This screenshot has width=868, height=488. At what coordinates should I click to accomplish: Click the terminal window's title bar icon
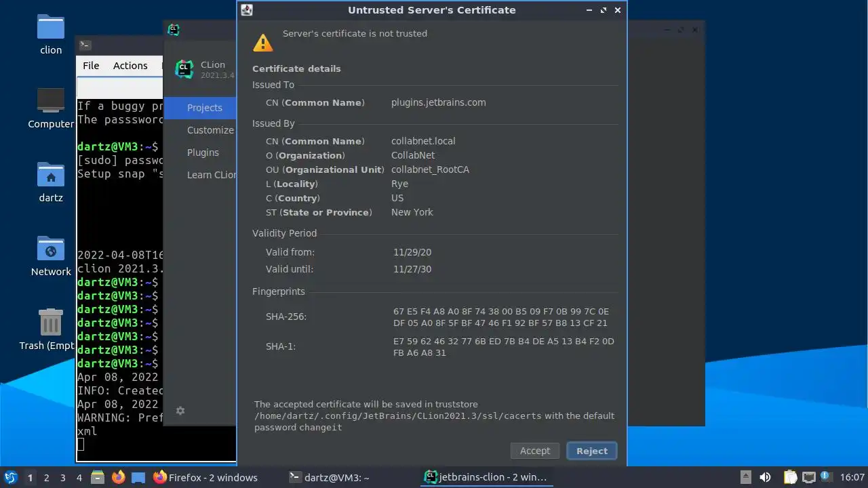tap(85, 45)
